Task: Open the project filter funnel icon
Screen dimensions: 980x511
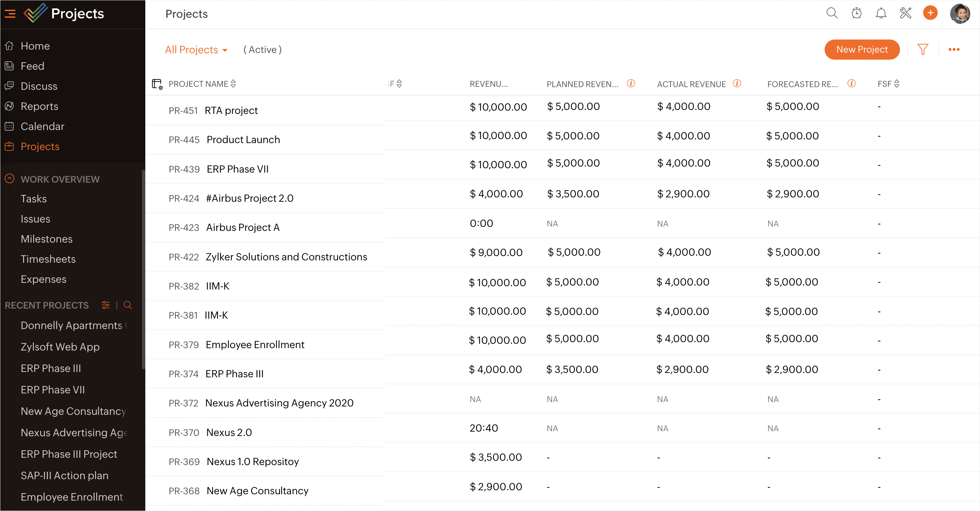Action: 922,50
